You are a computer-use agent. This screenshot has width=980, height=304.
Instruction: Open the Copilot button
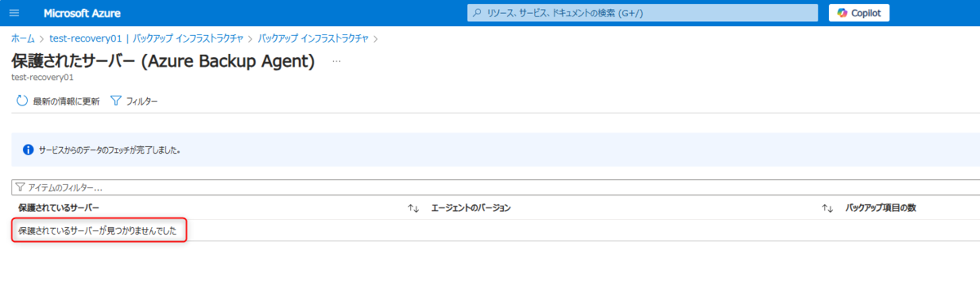click(859, 13)
